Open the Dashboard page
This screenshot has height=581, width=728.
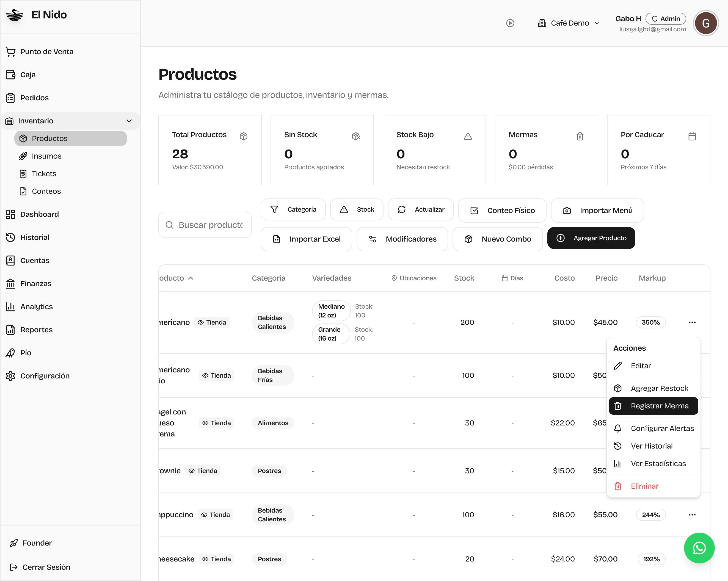pyautogui.click(x=70, y=214)
